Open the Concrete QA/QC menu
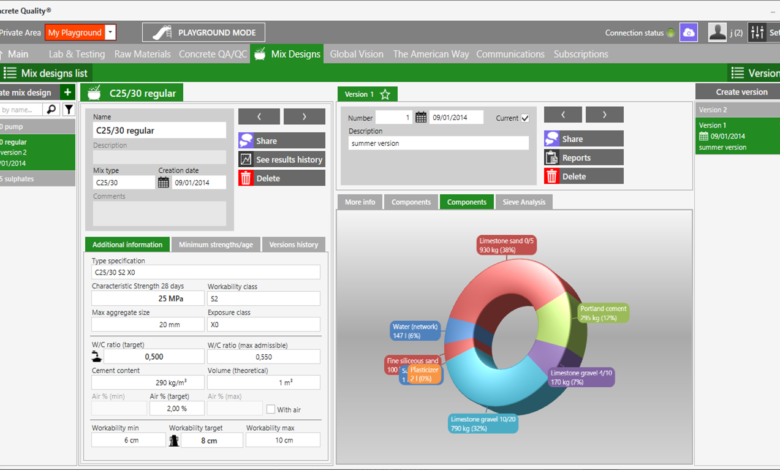 click(x=213, y=54)
